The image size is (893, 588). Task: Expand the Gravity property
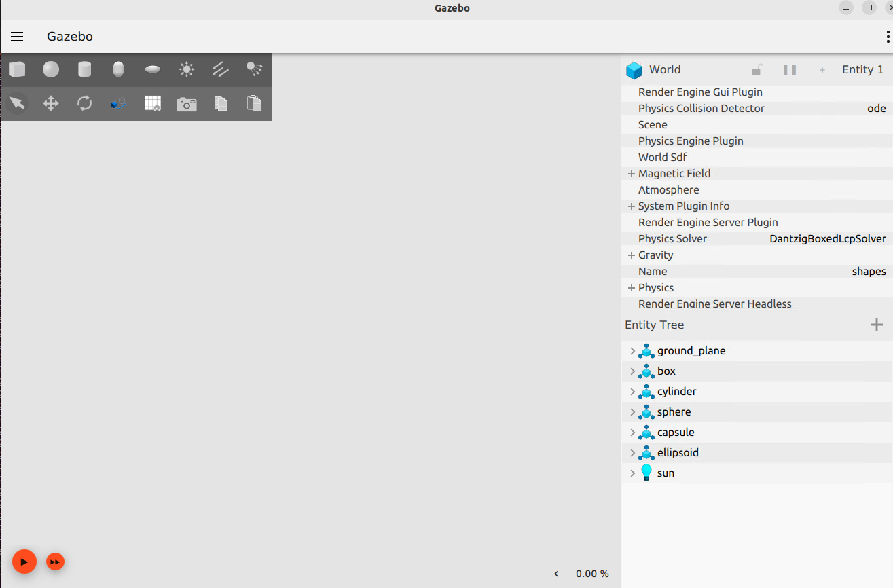tap(632, 255)
